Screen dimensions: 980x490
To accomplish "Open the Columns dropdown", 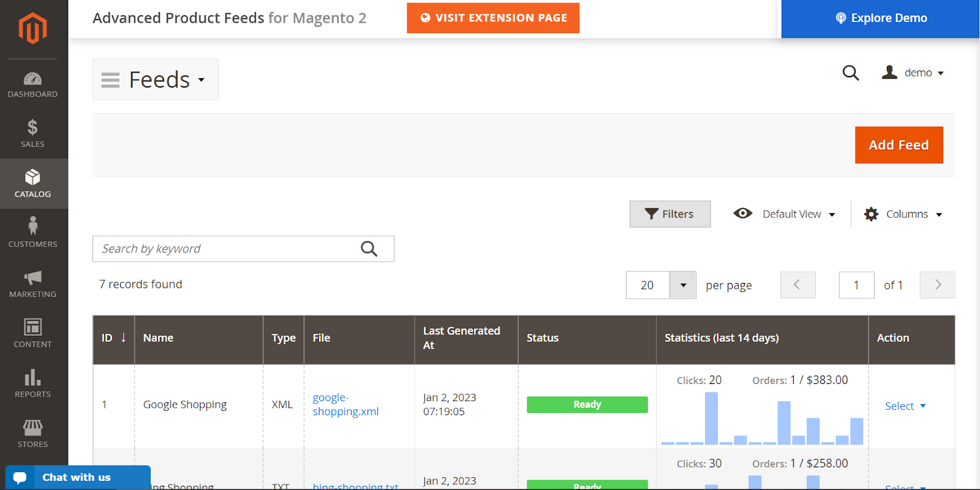I will [x=903, y=214].
